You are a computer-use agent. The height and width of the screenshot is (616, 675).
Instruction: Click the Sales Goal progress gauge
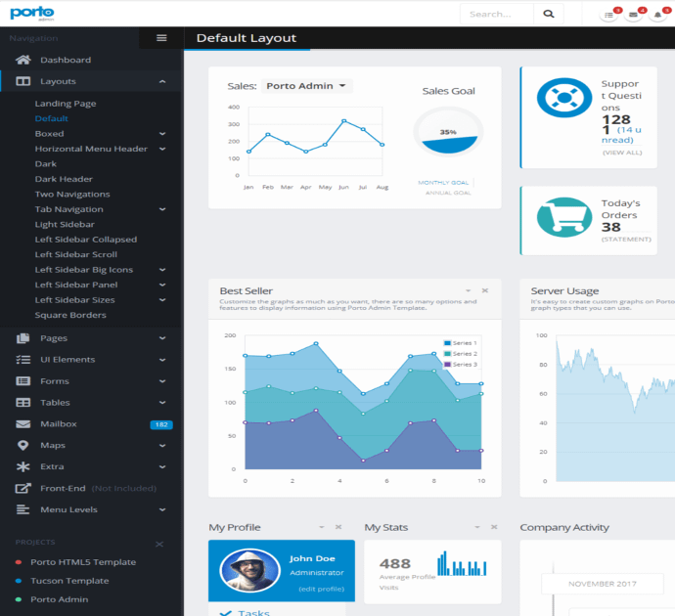(448, 132)
